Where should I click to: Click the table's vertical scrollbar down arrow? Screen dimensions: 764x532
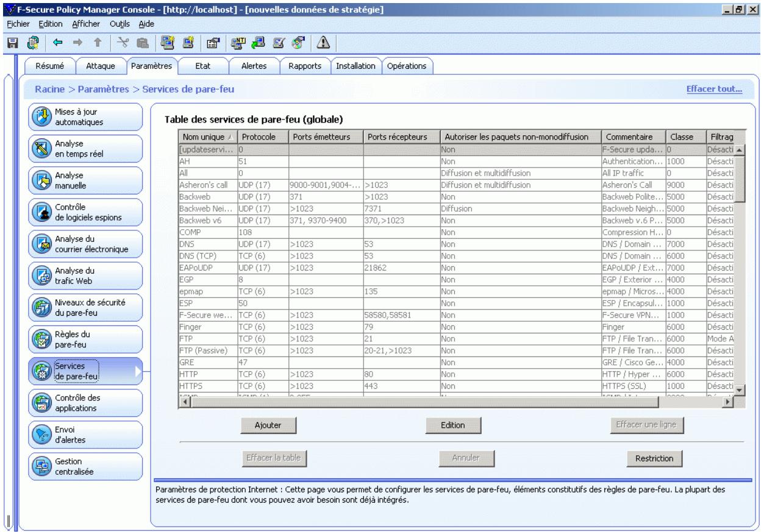coord(740,390)
